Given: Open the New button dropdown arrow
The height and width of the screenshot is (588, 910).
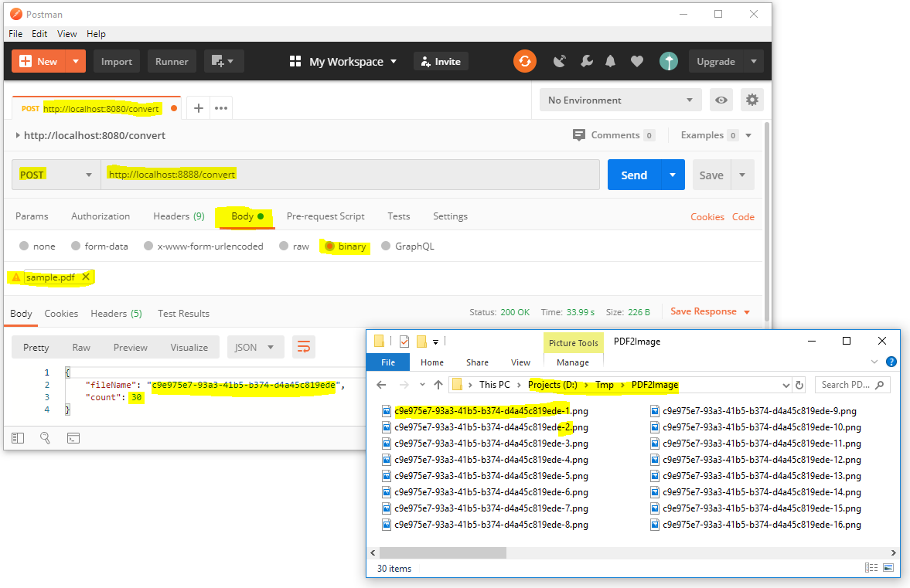Looking at the screenshot, I should [76, 61].
